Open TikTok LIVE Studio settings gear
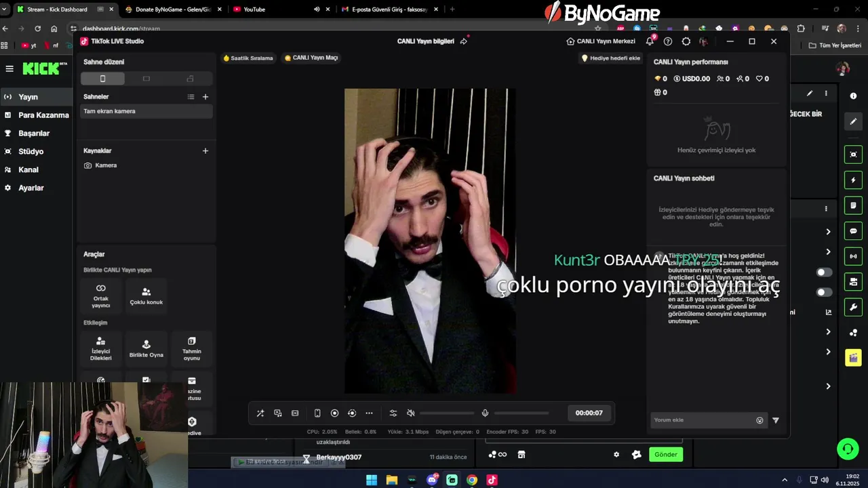 tap(686, 41)
